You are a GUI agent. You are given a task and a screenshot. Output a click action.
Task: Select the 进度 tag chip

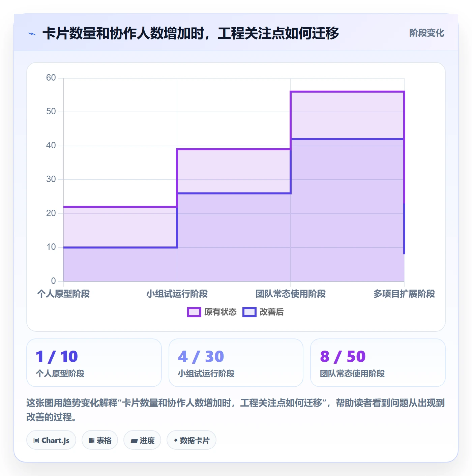point(142,440)
